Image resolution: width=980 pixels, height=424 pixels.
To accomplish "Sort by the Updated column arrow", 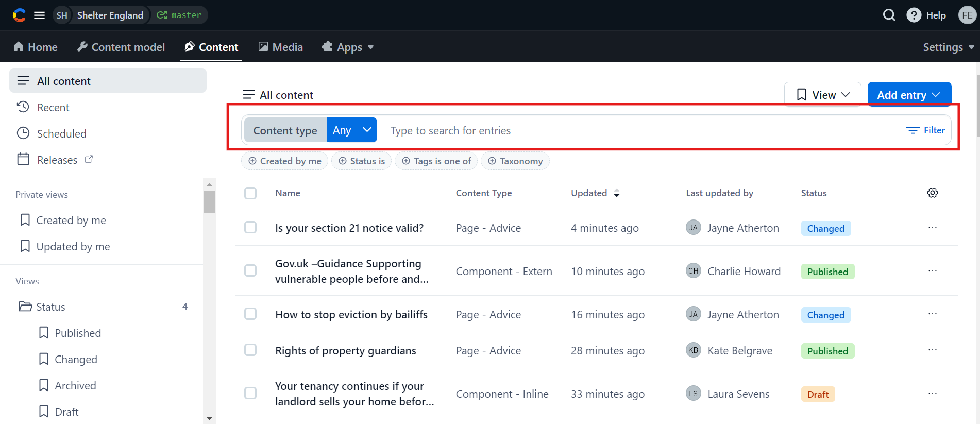I will tap(617, 193).
